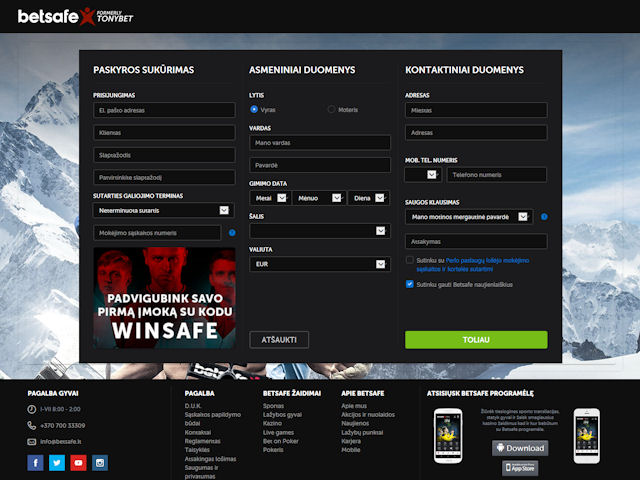This screenshot has height=480, width=640.
Task: Click the Pavardė surname field
Action: point(320,165)
